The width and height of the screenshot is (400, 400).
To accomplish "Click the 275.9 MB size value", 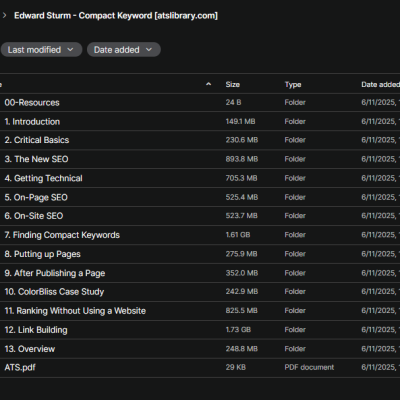I will (241, 254).
